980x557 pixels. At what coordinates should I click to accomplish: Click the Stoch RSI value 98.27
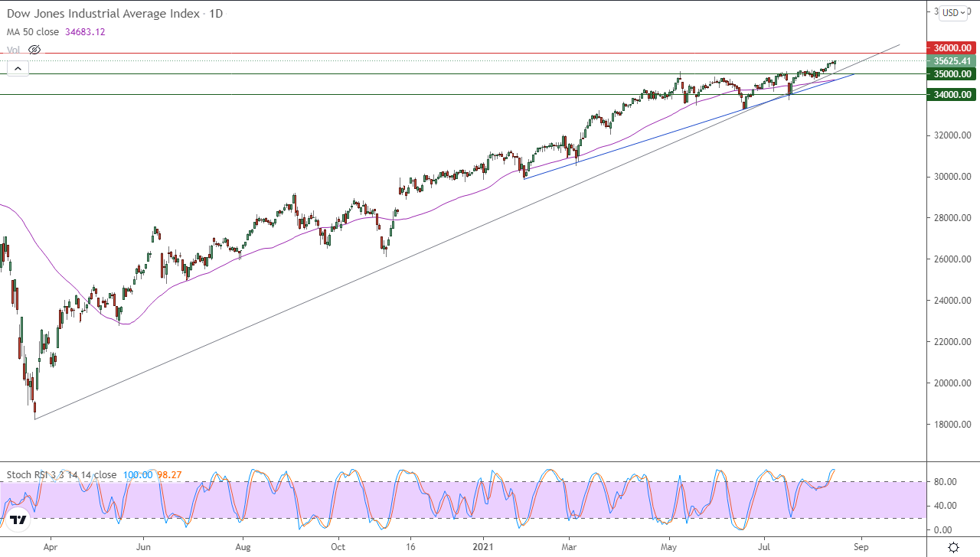pyautogui.click(x=168, y=475)
